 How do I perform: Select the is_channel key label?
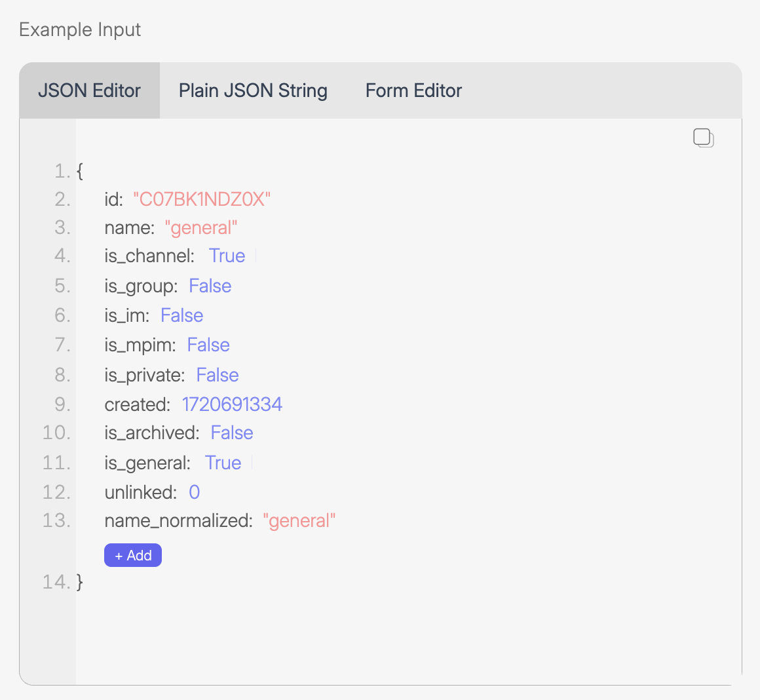click(x=149, y=256)
